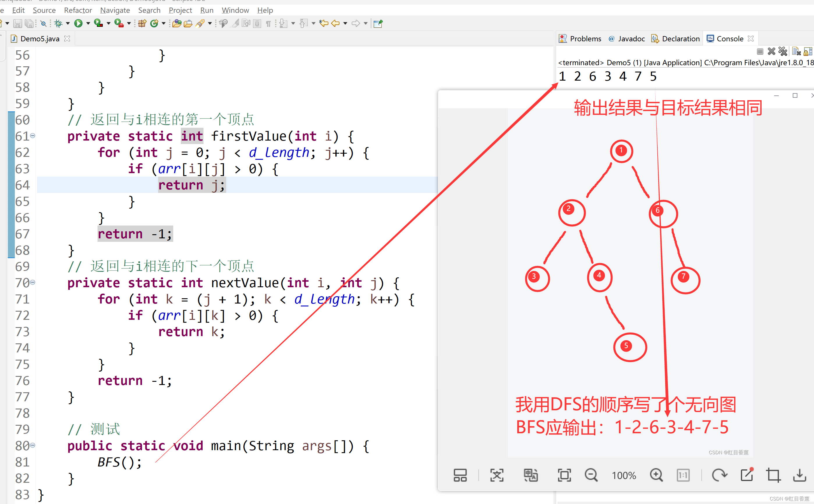The height and width of the screenshot is (504, 814).
Task: Toggle Show Whitespace Characters pilcrow
Action: point(268,23)
